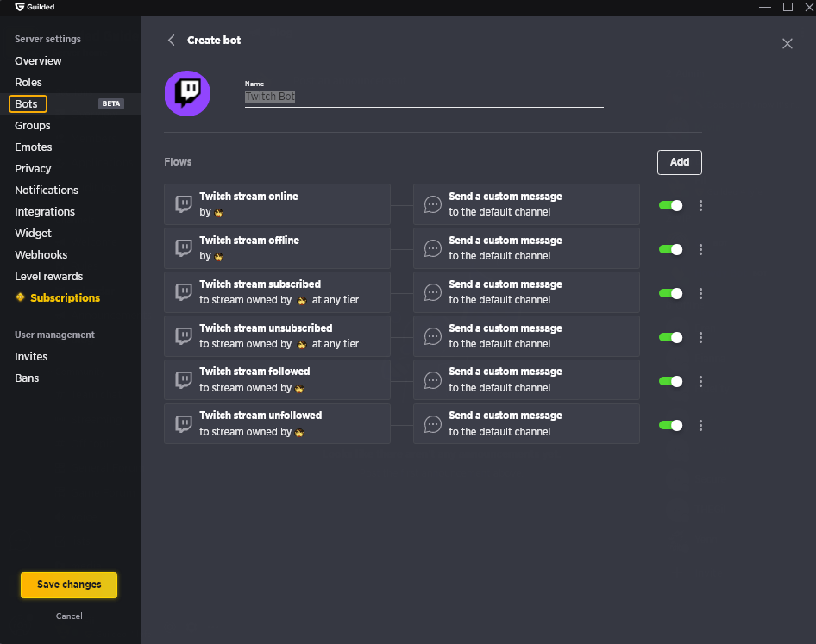The width and height of the screenshot is (816, 644).
Task: Close the settings panel with X icon
Action: [787, 44]
